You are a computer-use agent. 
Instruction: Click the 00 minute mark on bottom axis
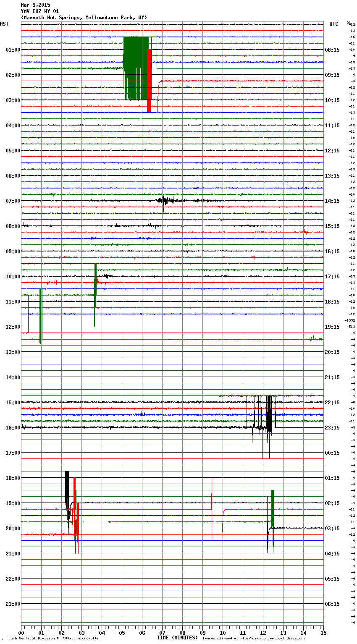pyautogui.click(x=21, y=633)
